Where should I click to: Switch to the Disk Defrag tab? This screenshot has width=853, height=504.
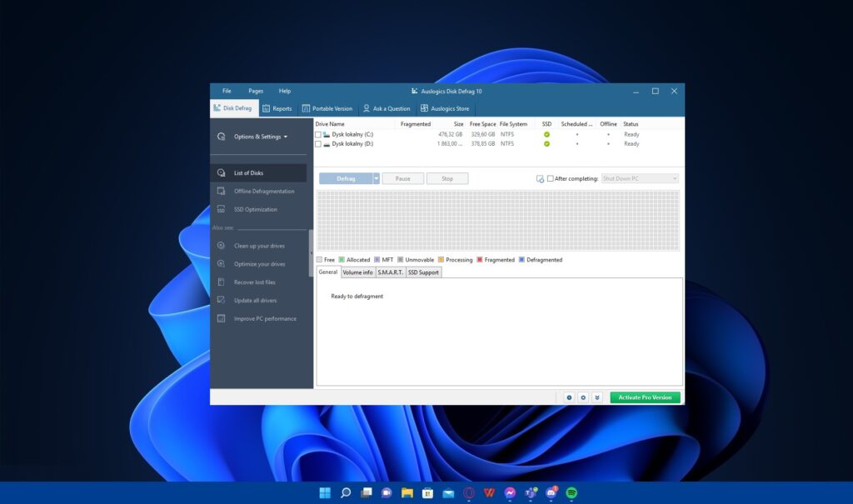(233, 107)
